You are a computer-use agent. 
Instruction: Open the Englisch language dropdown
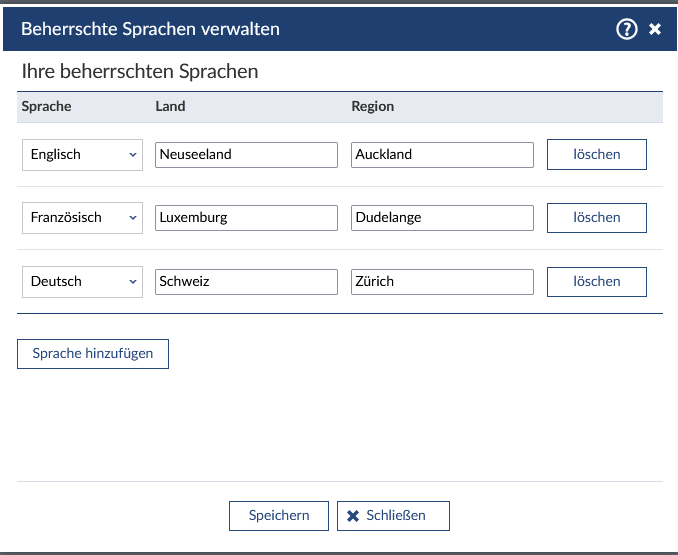[82, 155]
